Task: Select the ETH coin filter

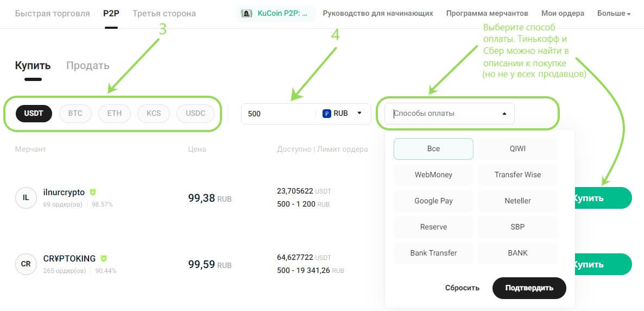Action: click(x=115, y=114)
